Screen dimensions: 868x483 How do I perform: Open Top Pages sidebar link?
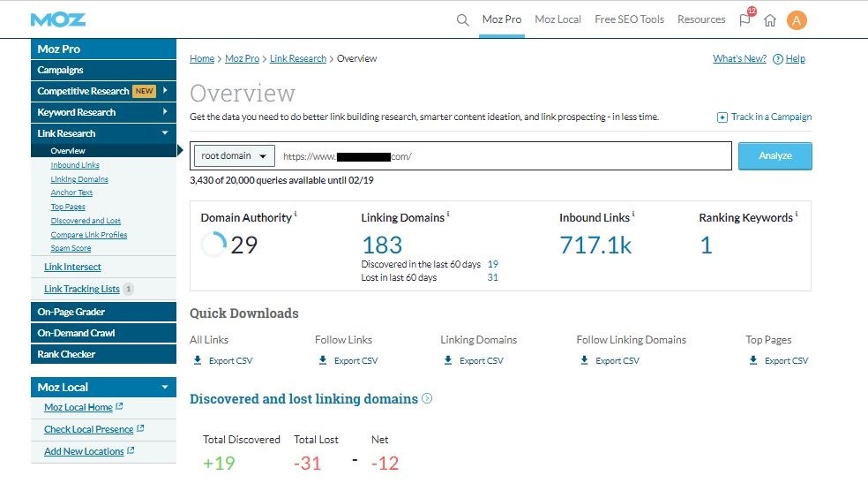(68, 207)
